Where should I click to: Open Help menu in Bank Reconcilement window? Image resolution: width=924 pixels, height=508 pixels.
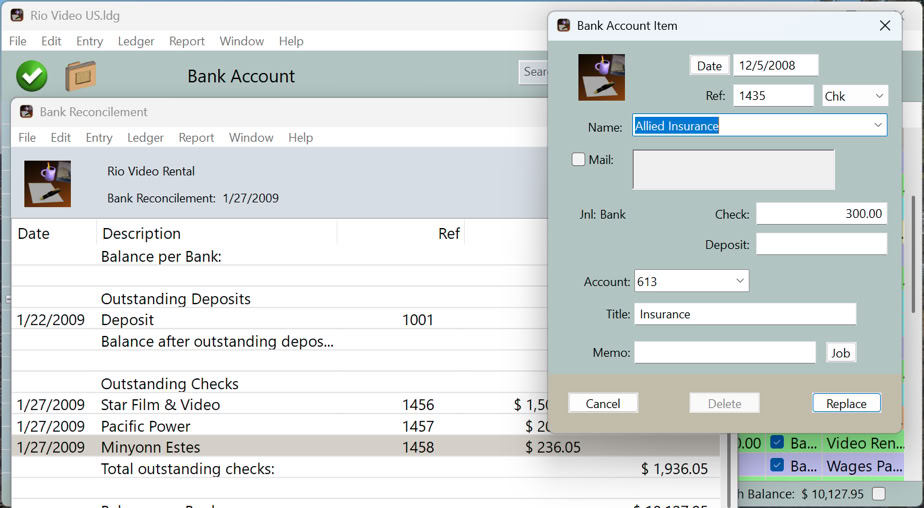tap(301, 137)
